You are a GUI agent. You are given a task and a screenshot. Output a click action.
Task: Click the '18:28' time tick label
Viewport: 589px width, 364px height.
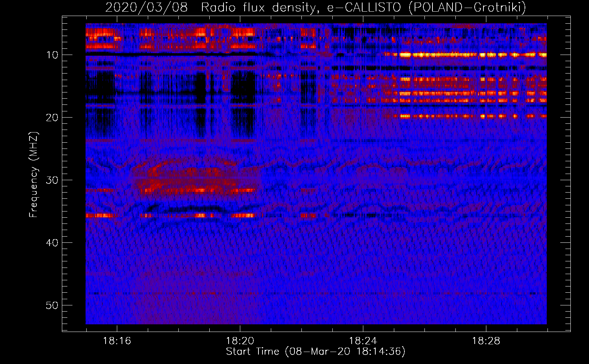[486, 341]
